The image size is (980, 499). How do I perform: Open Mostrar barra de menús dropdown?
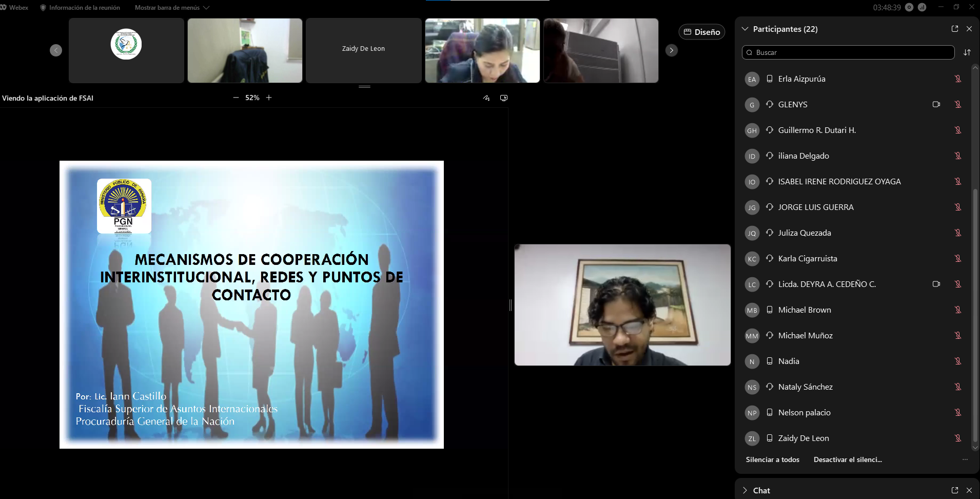coord(172,8)
